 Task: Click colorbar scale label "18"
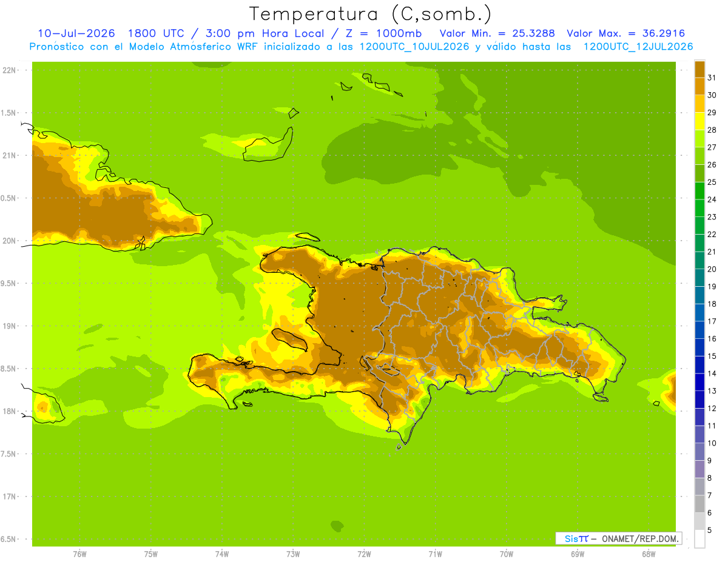712,304
